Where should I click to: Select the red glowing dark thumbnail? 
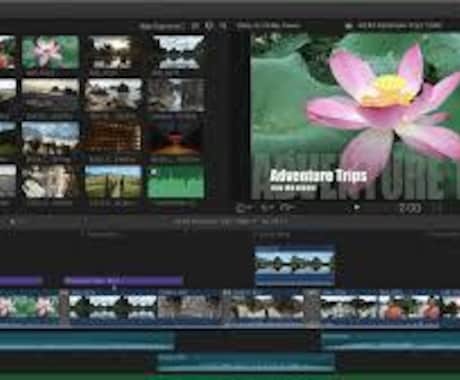(x=175, y=138)
